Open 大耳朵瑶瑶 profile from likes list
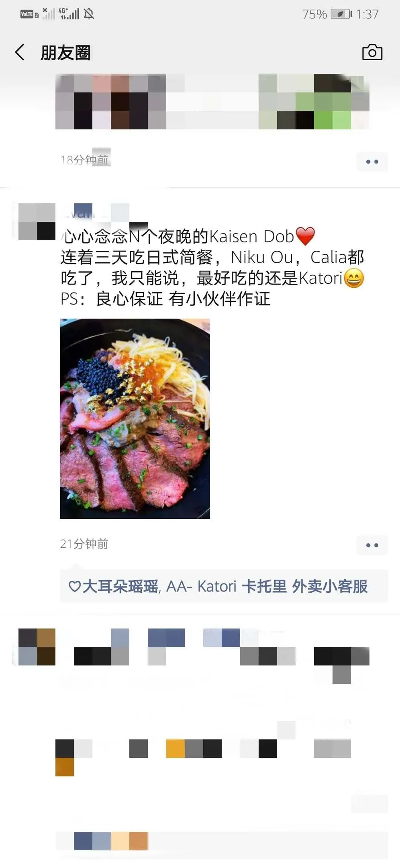 coord(120,586)
